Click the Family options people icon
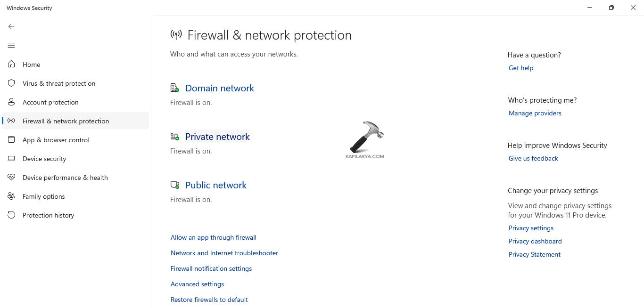The image size is (644, 308). [x=12, y=196]
